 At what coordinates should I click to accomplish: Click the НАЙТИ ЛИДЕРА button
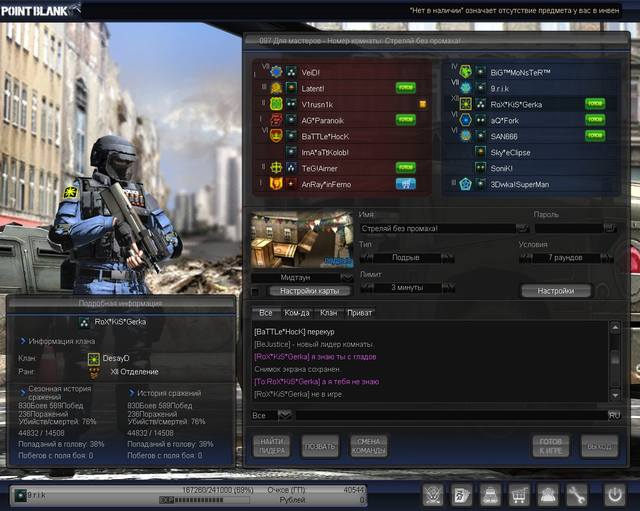pyautogui.click(x=271, y=446)
